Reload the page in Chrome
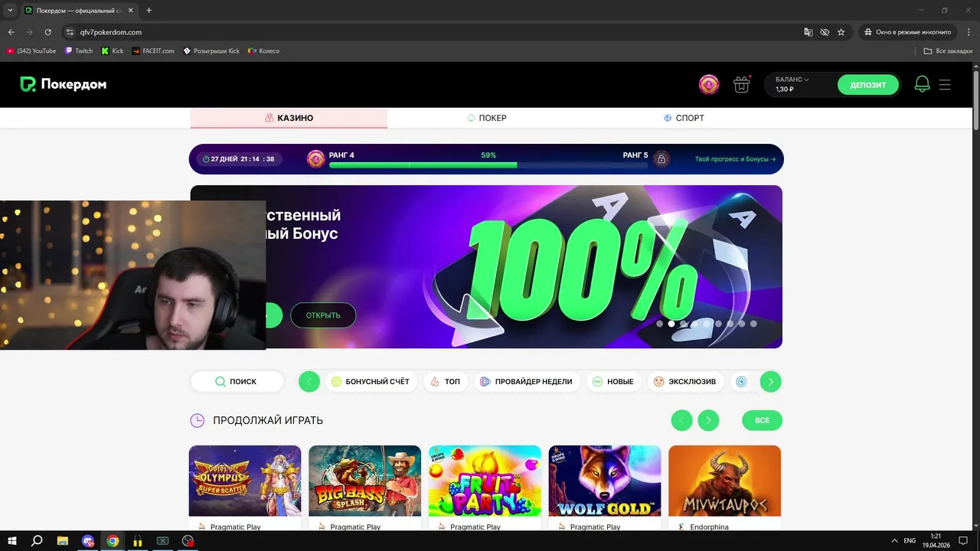This screenshot has width=980, height=551. [47, 32]
